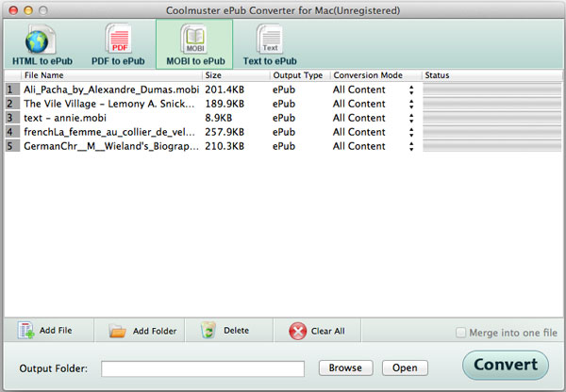Enable Merge into one file checkbox
This screenshot has height=392, width=566.
460,332
